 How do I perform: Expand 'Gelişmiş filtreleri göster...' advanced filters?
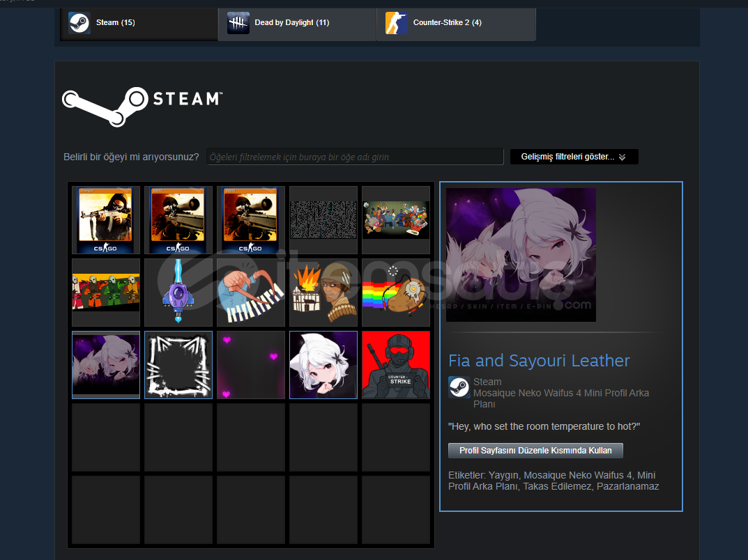point(574,157)
